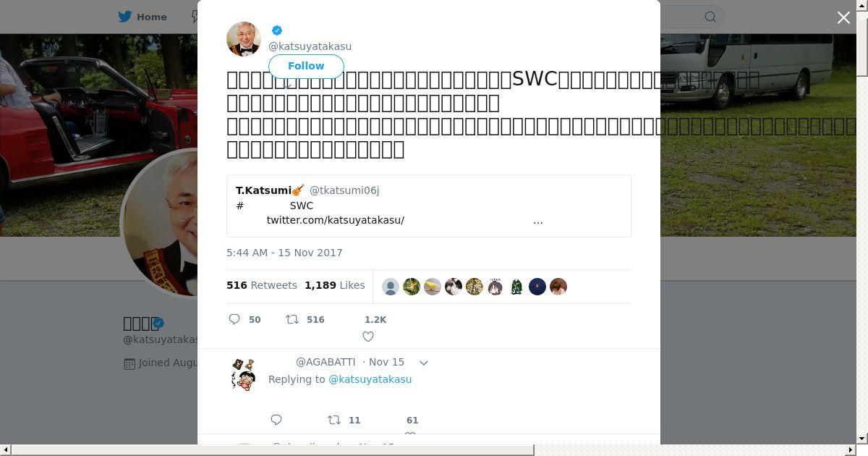Retweet AGABATTI's reply showing 11

pyautogui.click(x=334, y=420)
